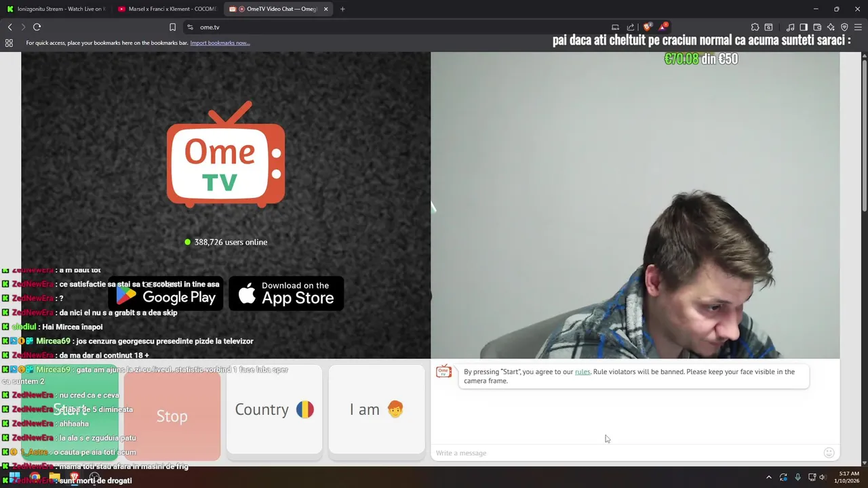This screenshot has width=868, height=488.
Task: Open the taskbar volume speaker icon
Action: [823, 477]
